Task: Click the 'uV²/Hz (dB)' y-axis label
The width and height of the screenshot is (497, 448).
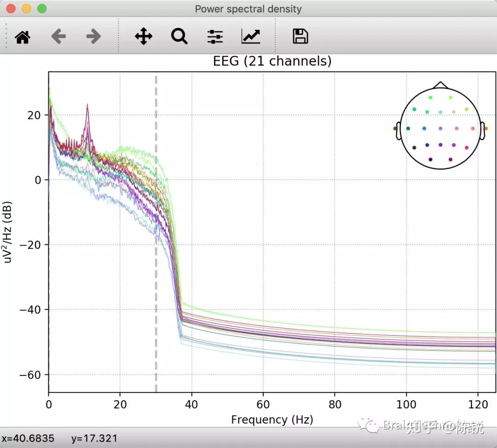Action: [x=8, y=232]
